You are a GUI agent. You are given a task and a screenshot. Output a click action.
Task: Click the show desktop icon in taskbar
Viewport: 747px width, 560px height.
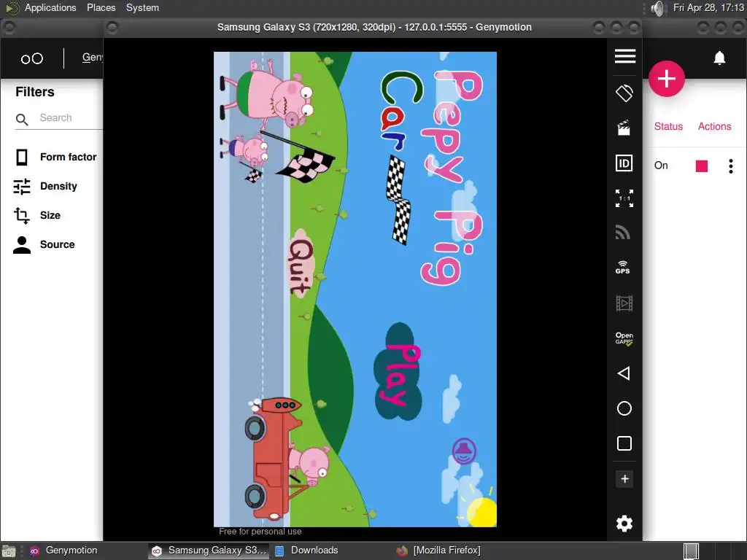click(9, 551)
